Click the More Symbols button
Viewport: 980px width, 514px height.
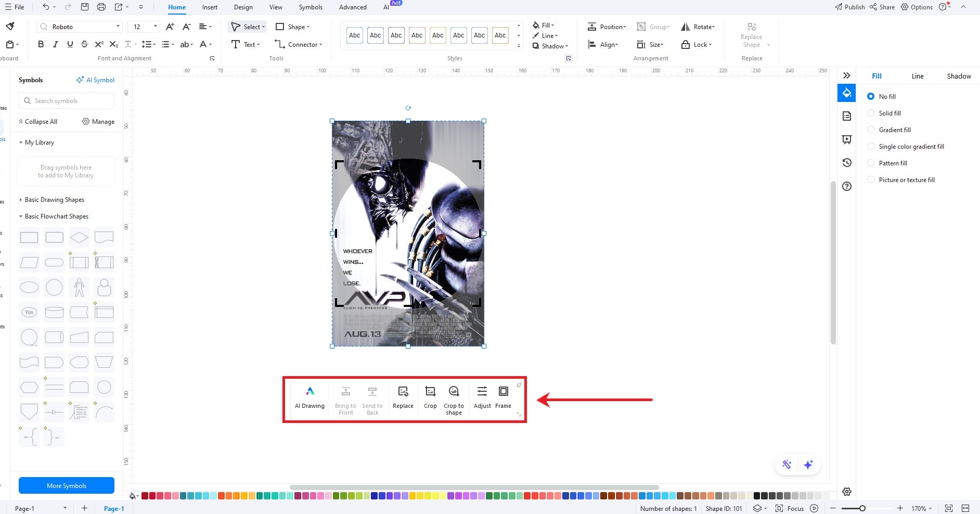[67, 485]
